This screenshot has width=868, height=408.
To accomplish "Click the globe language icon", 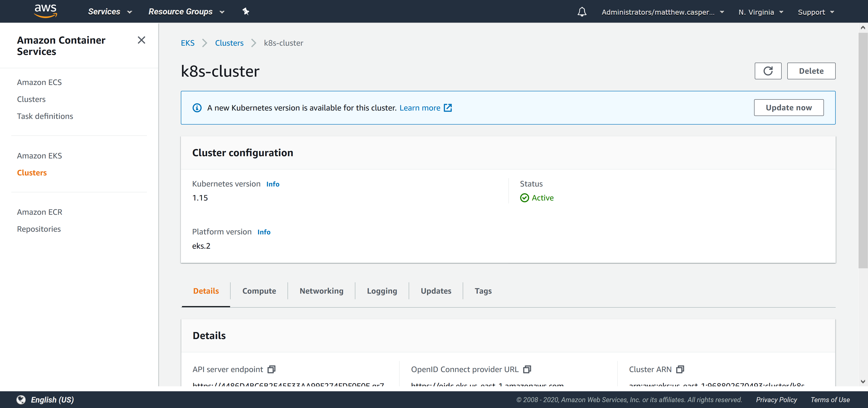I will coord(21,400).
